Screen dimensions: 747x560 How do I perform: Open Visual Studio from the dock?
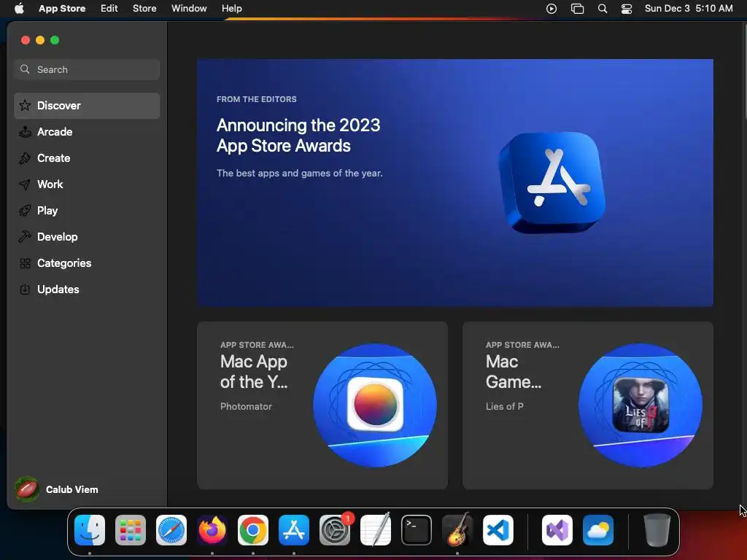[x=557, y=529]
